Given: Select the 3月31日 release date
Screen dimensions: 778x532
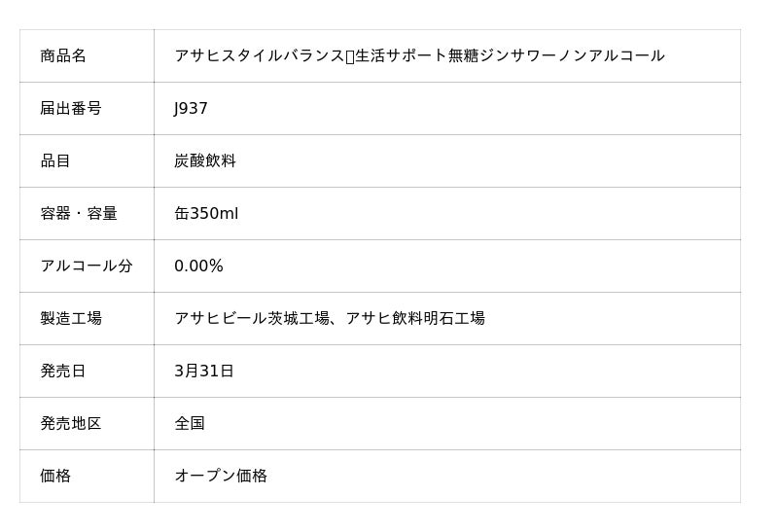Looking at the screenshot, I should click(204, 371).
